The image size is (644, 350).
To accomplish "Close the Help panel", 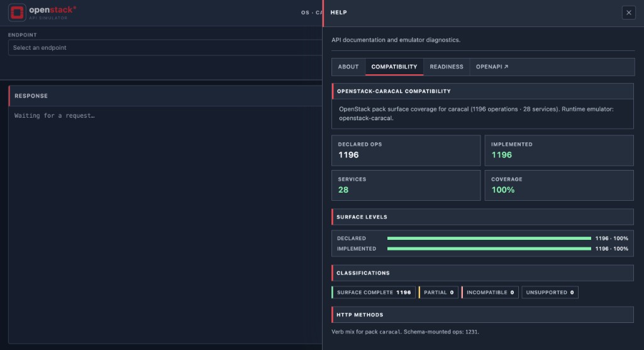I will pyautogui.click(x=628, y=13).
